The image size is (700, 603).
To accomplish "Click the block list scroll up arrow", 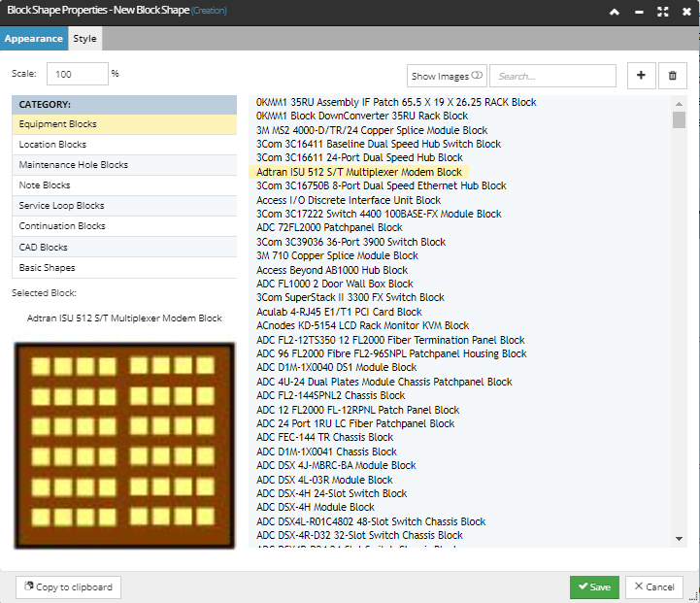I will (679, 104).
